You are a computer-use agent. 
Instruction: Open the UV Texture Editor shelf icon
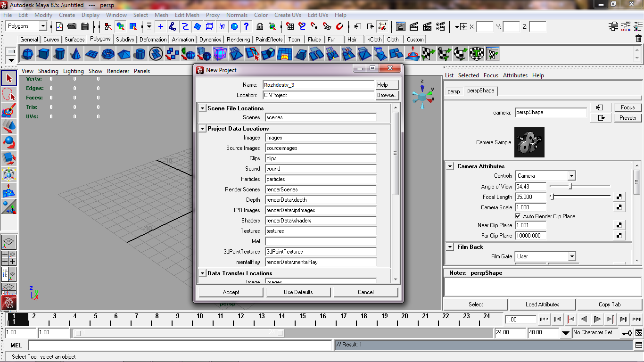coord(493,54)
